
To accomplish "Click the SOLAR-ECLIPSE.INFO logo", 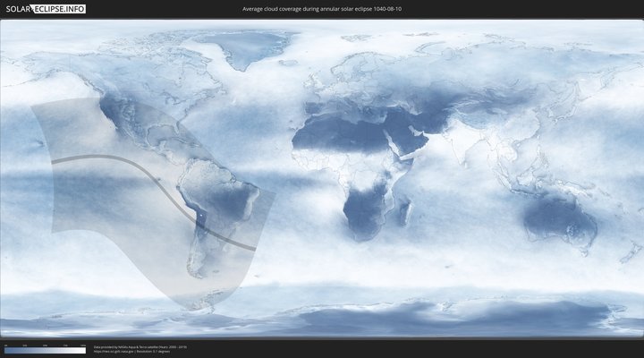I will pos(46,9).
